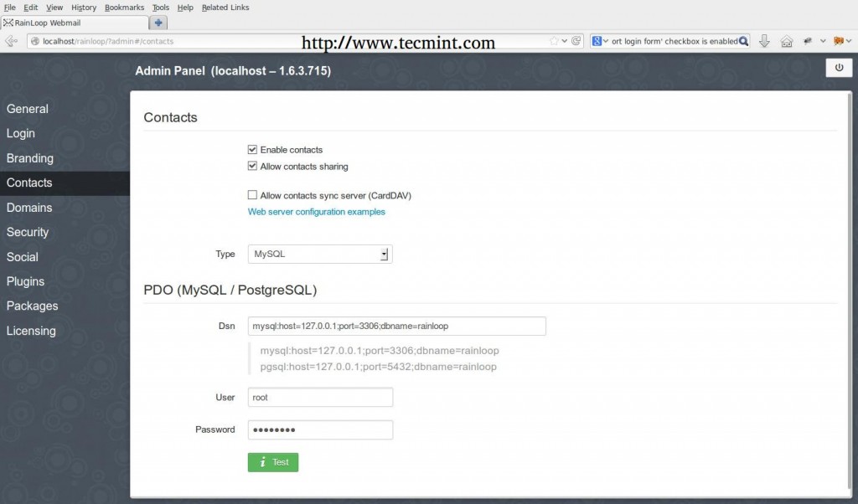Click the info icon on the Test button
The image size is (858, 504).
(262, 462)
